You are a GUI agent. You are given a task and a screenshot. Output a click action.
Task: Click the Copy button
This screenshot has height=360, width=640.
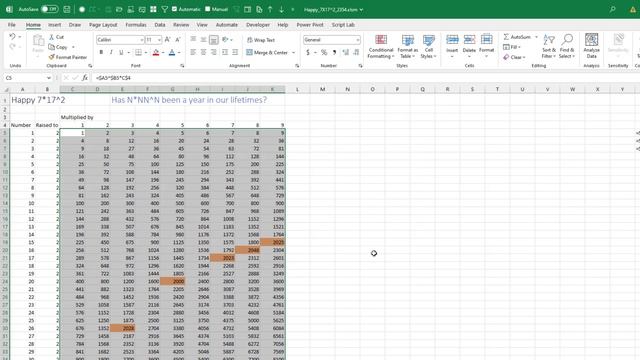[x=58, y=47]
